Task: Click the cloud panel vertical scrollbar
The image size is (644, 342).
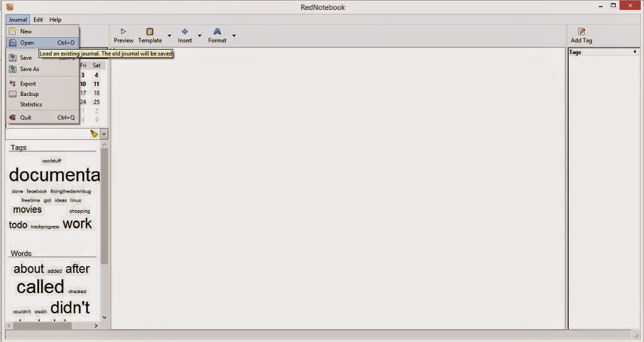Action: (x=104, y=206)
